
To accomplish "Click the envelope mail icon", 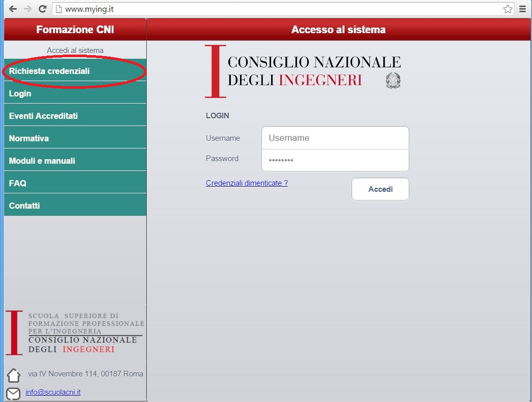I will click(x=13, y=393).
